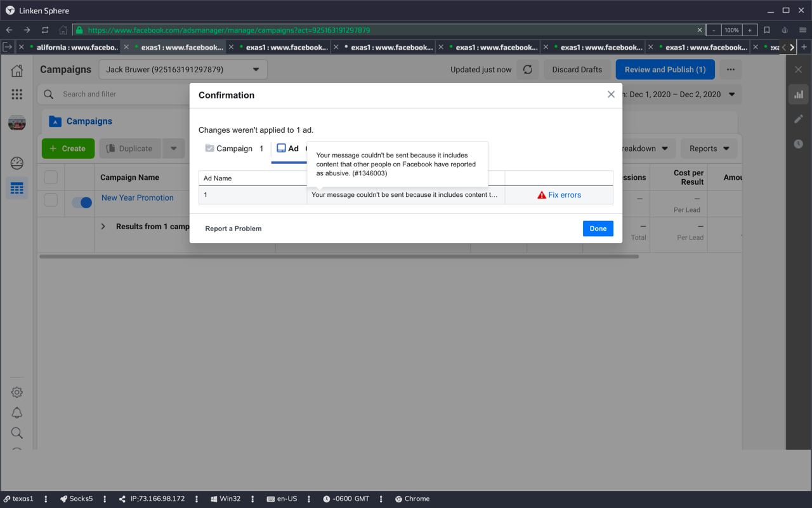Click the bookmark icon in browser toolbar

tap(767, 30)
